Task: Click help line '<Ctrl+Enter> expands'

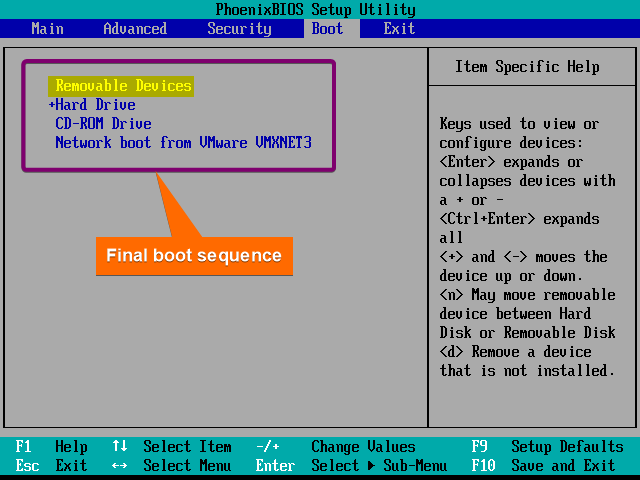Action: pyautogui.click(x=519, y=219)
